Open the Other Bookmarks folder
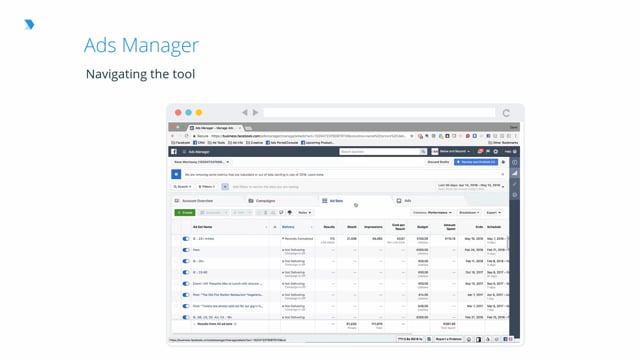 click(x=503, y=143)
